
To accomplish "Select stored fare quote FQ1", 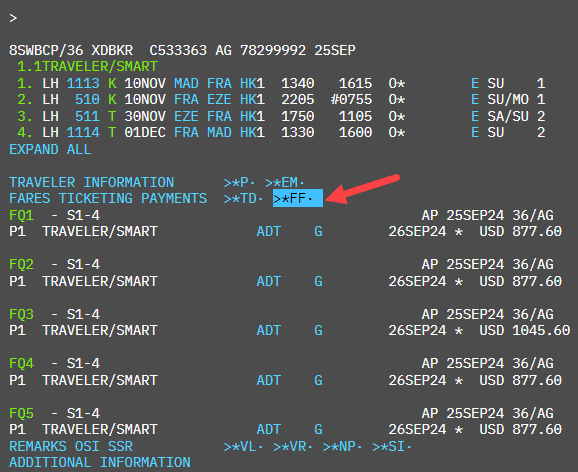I will 21,215.
